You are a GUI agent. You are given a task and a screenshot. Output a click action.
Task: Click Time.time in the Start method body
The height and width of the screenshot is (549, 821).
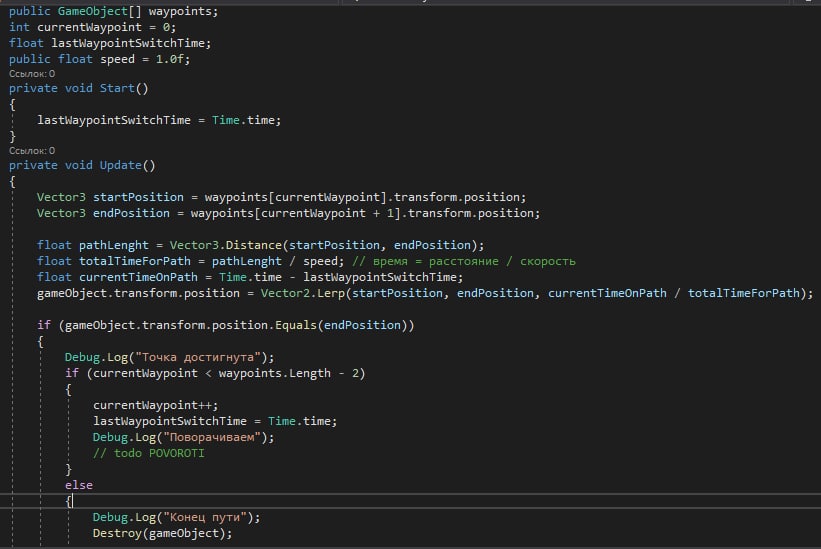tap(243, 120)
